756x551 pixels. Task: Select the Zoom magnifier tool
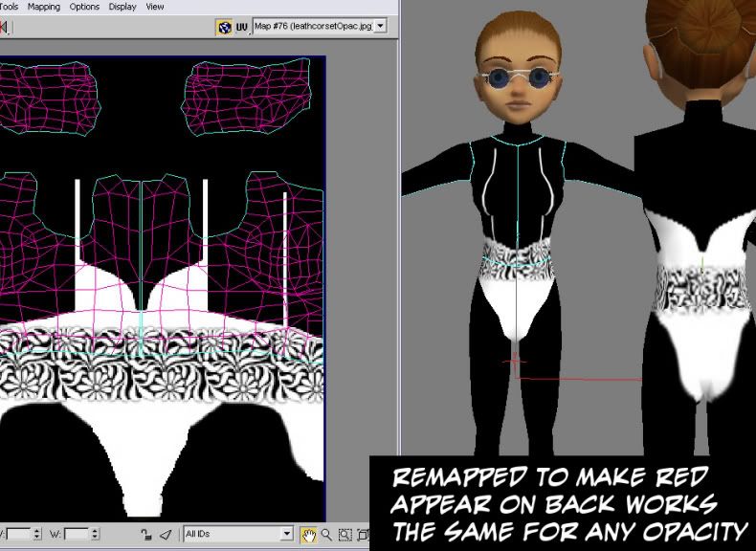(x=326, y=535)
